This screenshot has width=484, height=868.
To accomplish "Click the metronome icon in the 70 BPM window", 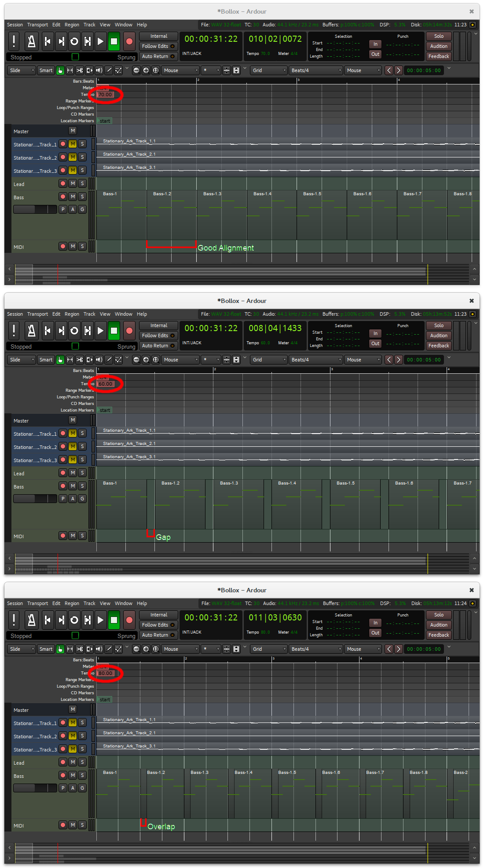I will tap(31, 41).
